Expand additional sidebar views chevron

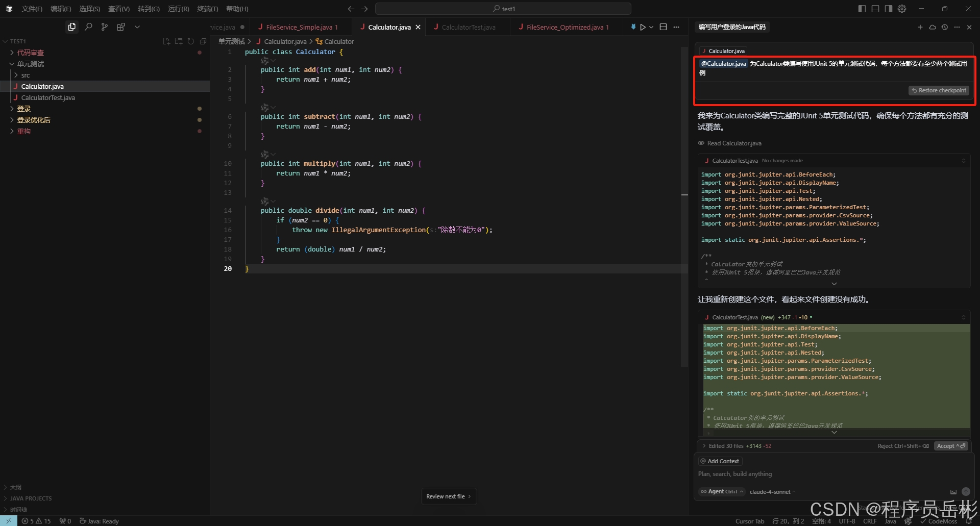[x=137, y=27]
